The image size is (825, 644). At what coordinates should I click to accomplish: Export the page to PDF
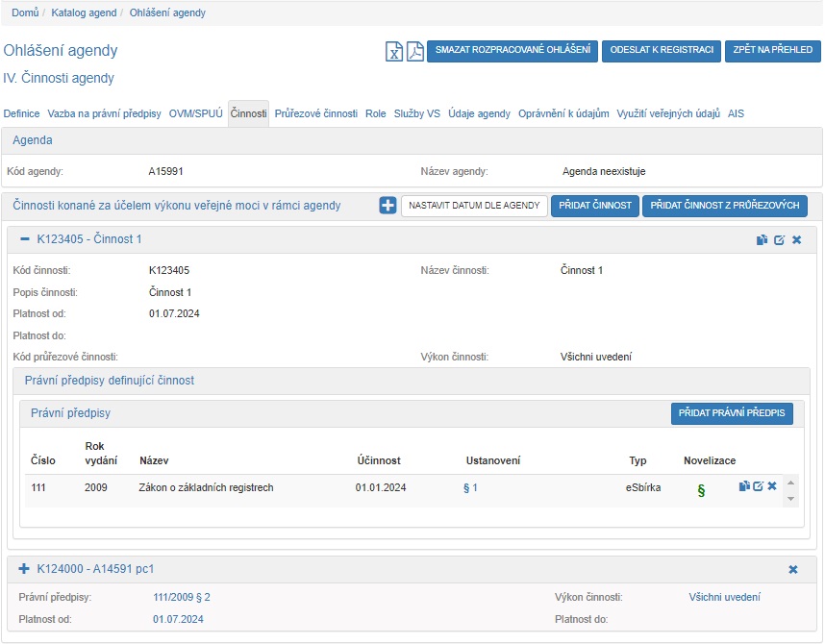(x=414, y=51)
